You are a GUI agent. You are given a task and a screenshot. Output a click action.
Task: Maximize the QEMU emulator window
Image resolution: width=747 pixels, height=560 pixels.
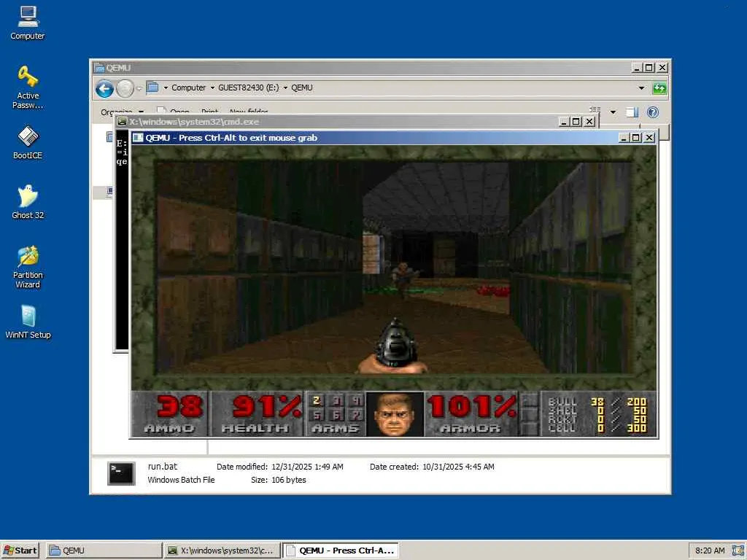click(635, 138)
